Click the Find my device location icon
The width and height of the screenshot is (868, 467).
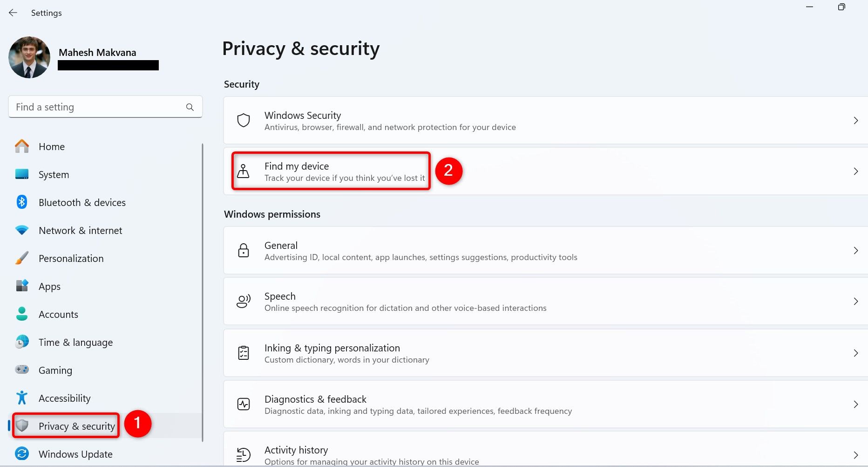pos(244,171)
